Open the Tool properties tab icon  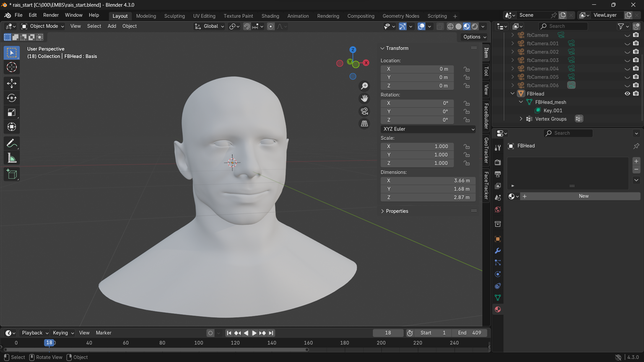pyautogui.click(x=498, y=148)
